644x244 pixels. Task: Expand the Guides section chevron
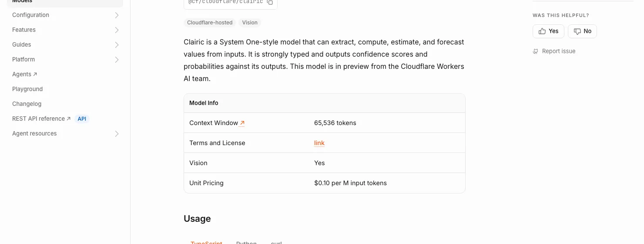pyautogui.click(x=117, y=45)
